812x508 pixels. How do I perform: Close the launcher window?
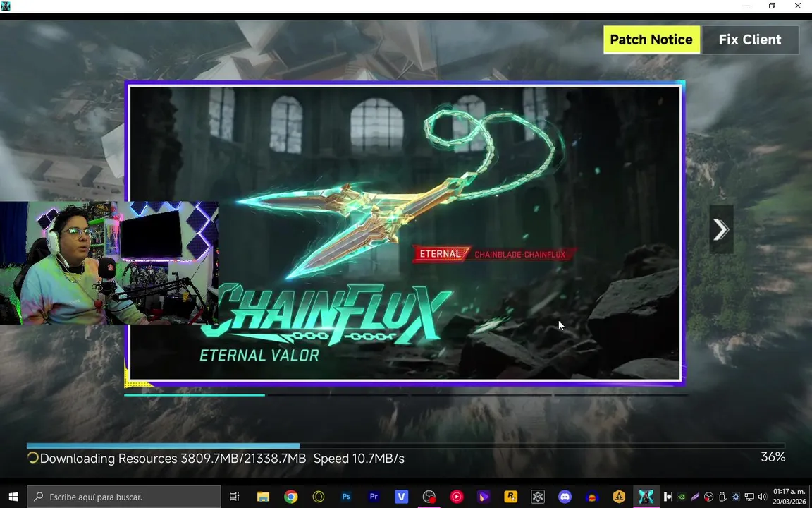[797, 6]
